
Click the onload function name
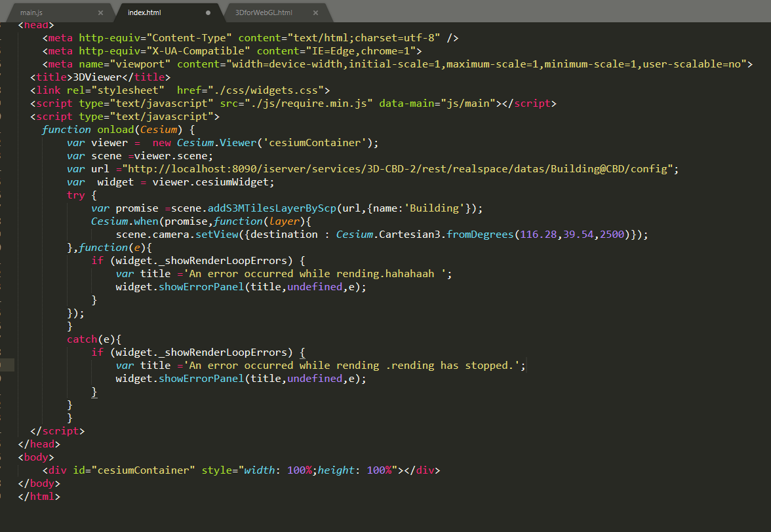click(115, 130)
